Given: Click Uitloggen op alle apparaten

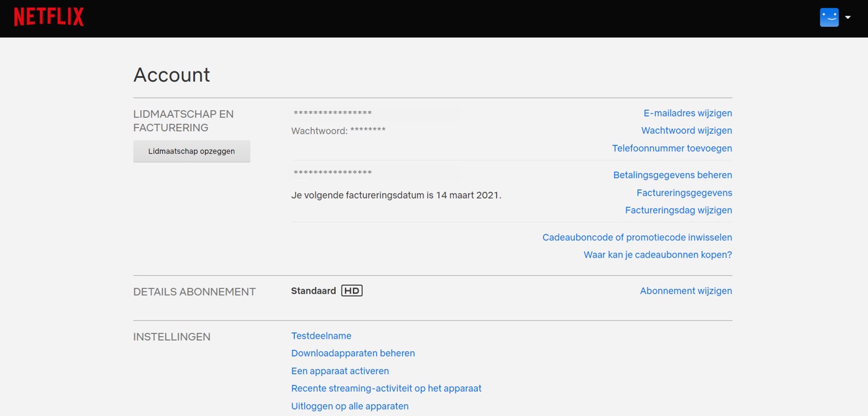Looking at the screenshot, I should point(350,406).
